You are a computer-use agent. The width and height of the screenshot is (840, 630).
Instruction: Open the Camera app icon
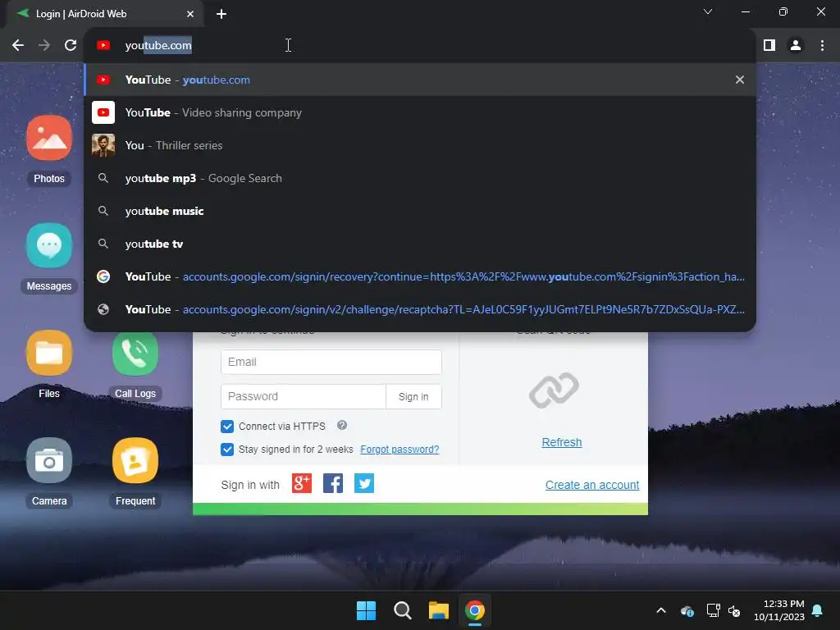coord(48,460)
